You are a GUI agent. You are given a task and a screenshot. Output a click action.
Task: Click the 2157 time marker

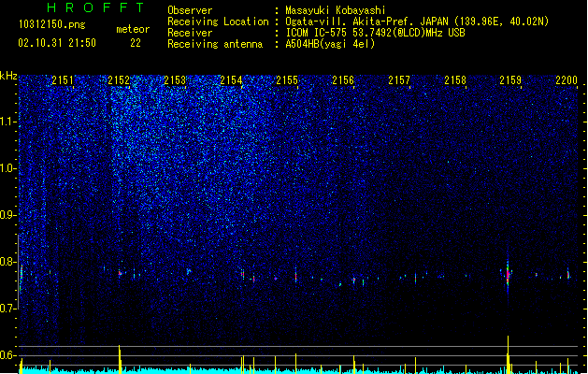[399, 80]
